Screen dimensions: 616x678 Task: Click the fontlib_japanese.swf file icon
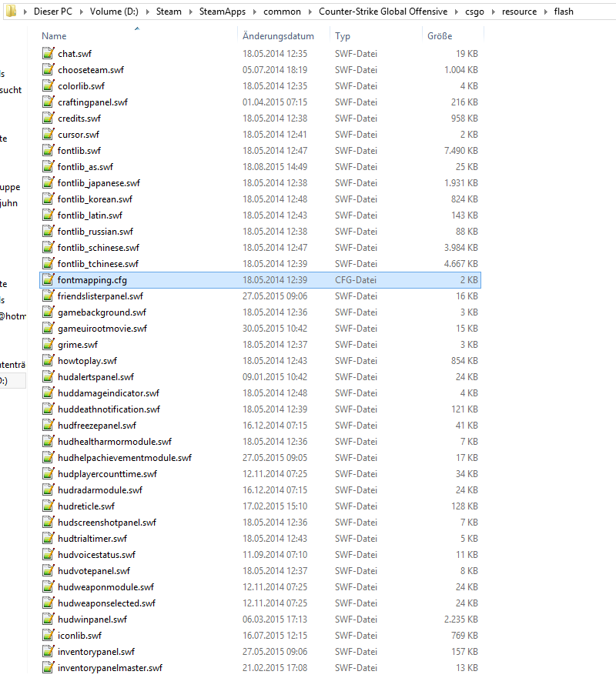point(49,182)
